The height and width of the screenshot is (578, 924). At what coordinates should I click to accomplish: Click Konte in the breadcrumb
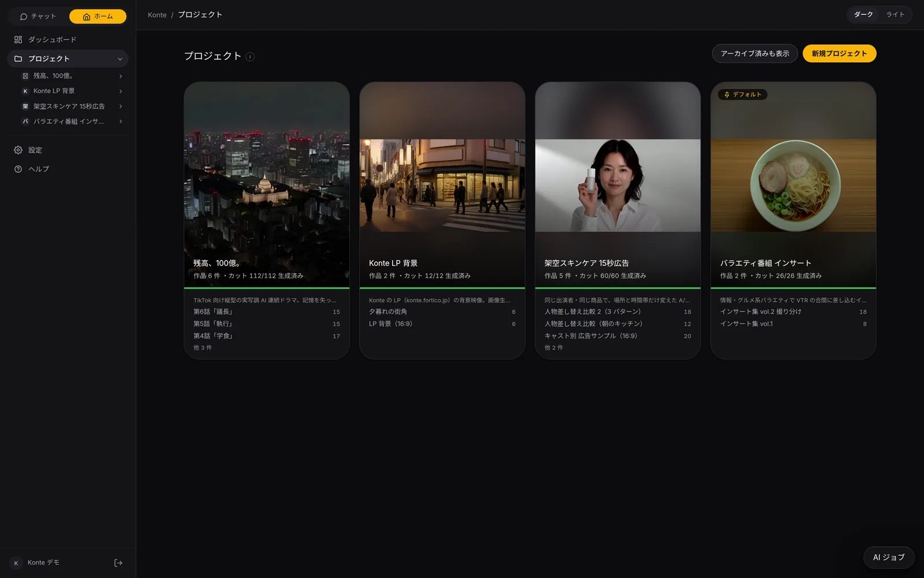(x=157, y=15)
